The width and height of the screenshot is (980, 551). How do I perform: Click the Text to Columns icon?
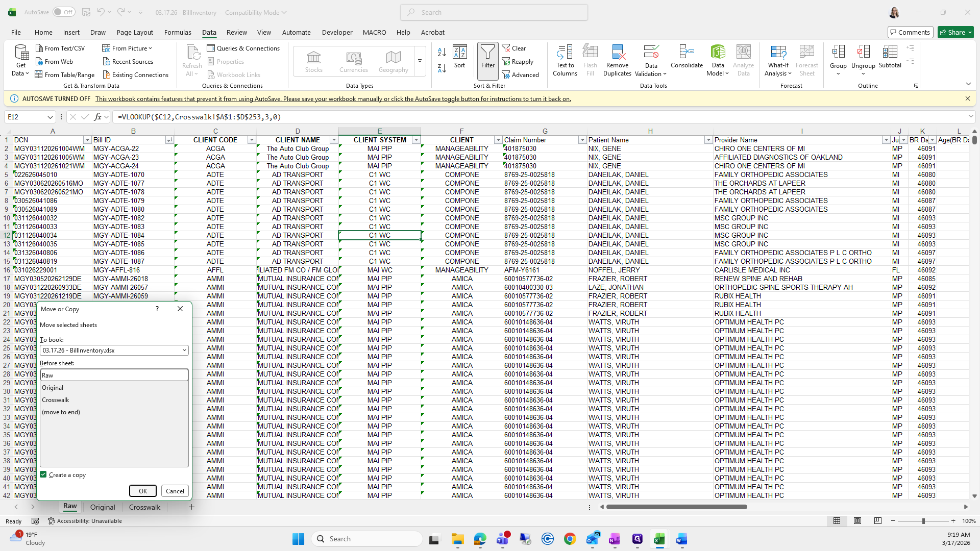565,53
